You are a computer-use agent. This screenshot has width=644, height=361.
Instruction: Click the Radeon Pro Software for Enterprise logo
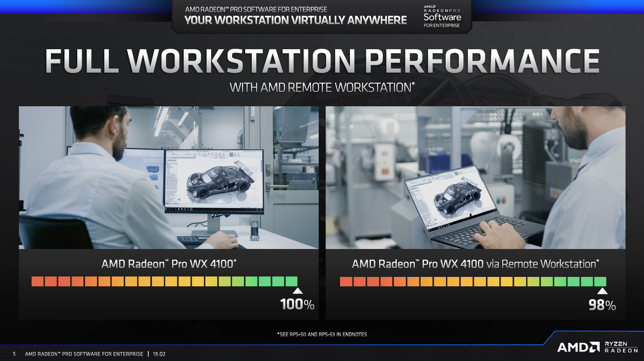(x=442, y=16)
